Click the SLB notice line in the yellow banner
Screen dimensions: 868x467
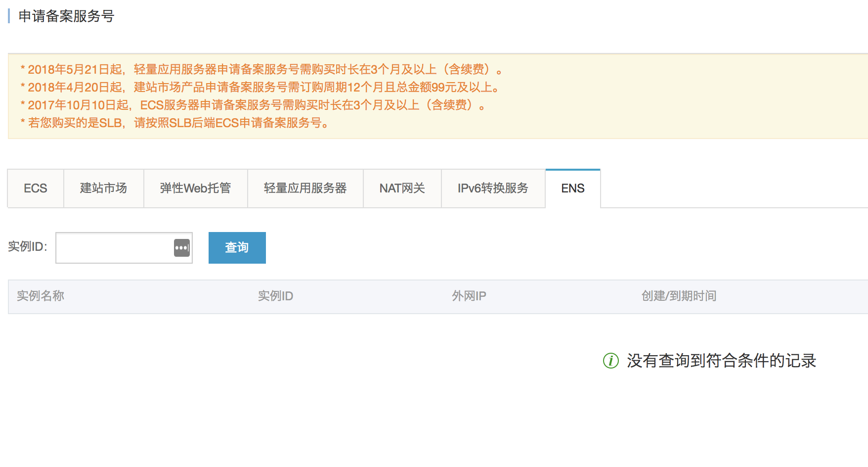175,123
